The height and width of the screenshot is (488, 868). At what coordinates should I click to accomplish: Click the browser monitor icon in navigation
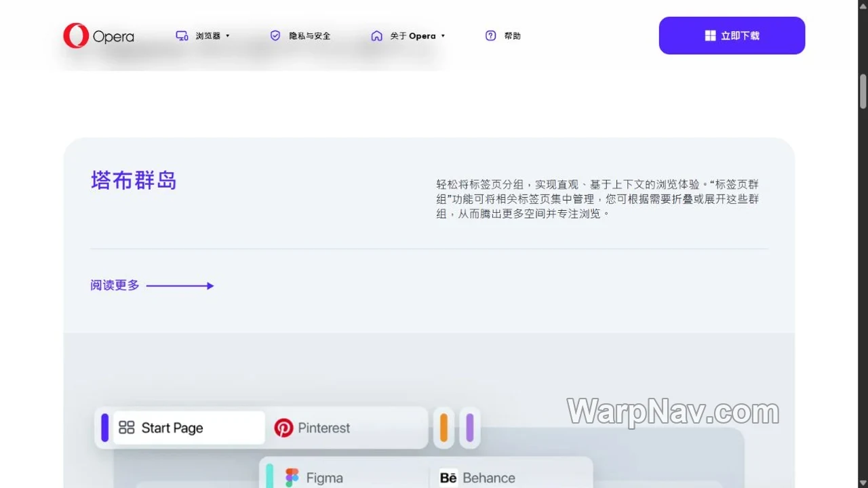point(182,36)
